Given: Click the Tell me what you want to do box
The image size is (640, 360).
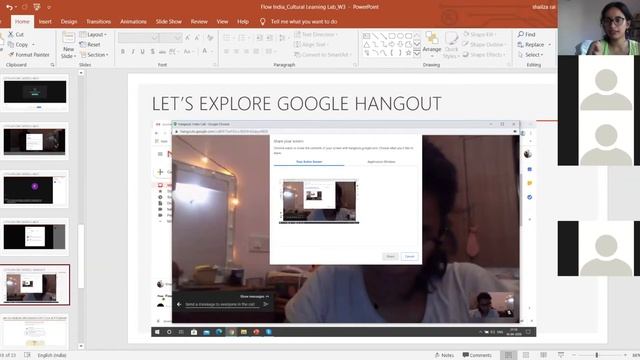Looking at the screenshot, I should [x=299, y=22].
